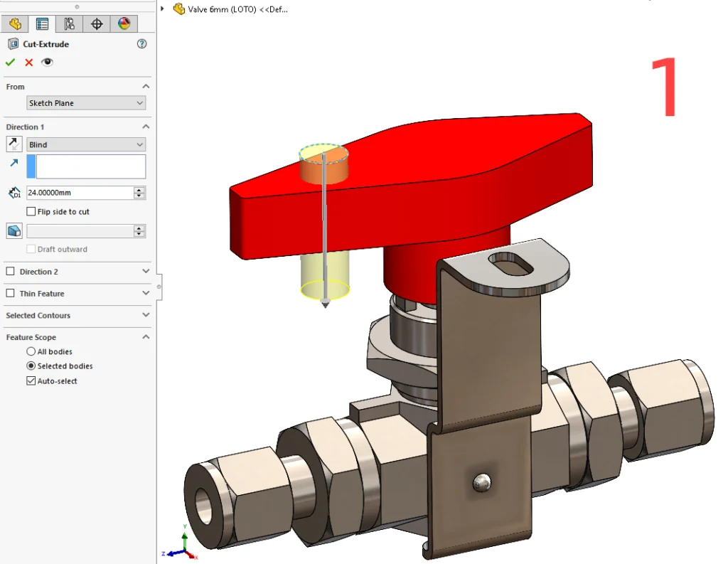Image resolution: width=728 pixels, height=564 pixels.
Task: Click the Feature Scope label
Action: (x=31, y=337)
